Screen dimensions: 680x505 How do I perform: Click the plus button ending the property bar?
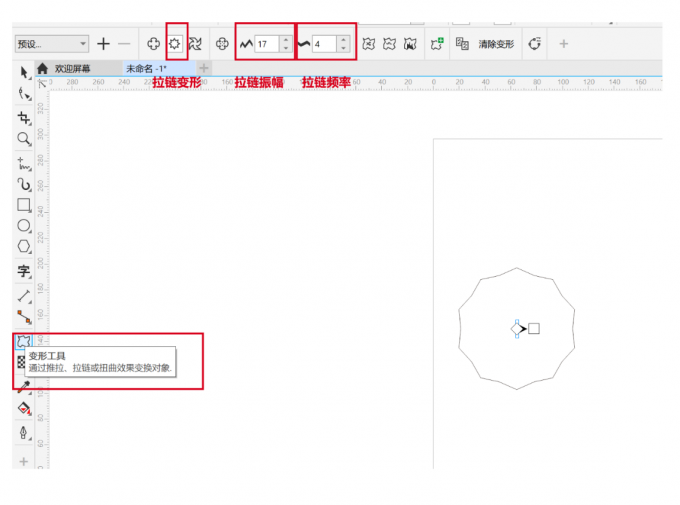(563, 44)
